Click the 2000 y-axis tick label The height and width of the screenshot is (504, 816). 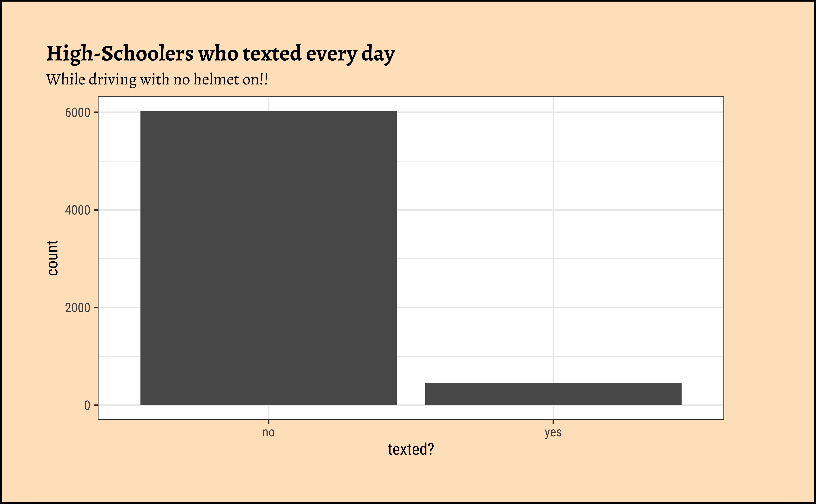78,308
